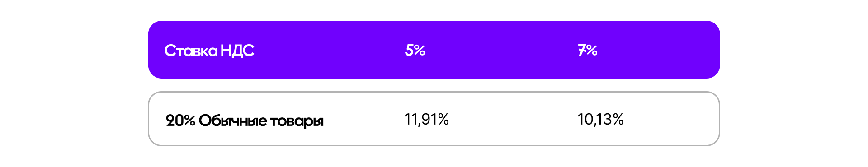Screen dimensions: 868x167
Task: Select the 10,13% cell value
Action: (x=600, y=119)
